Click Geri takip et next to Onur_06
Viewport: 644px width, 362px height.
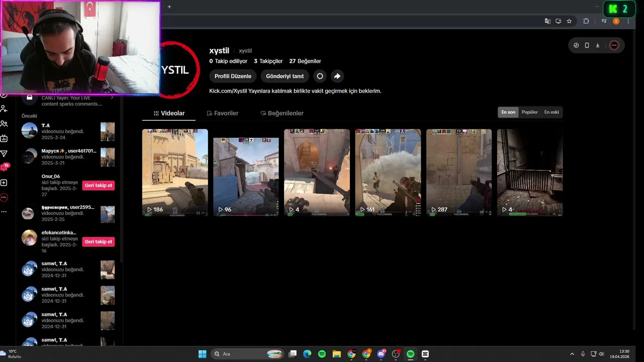click(99, 186)
